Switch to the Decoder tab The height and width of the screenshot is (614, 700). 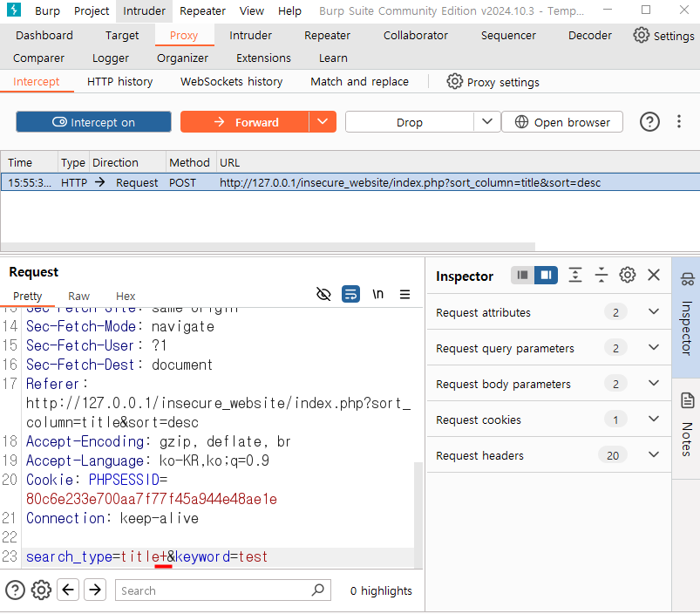[589, 35]
